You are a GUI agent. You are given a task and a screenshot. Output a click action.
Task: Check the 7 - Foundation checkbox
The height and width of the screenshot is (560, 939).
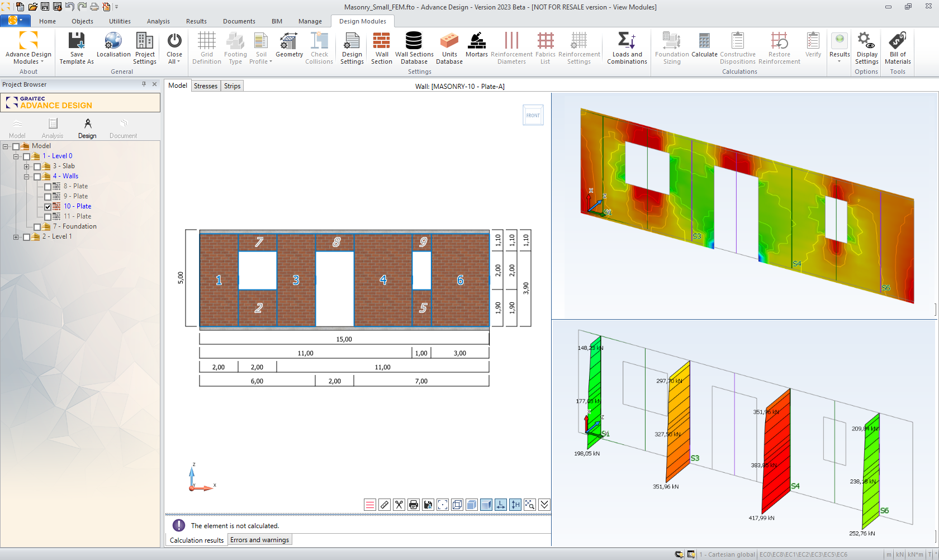click(37, 227)
